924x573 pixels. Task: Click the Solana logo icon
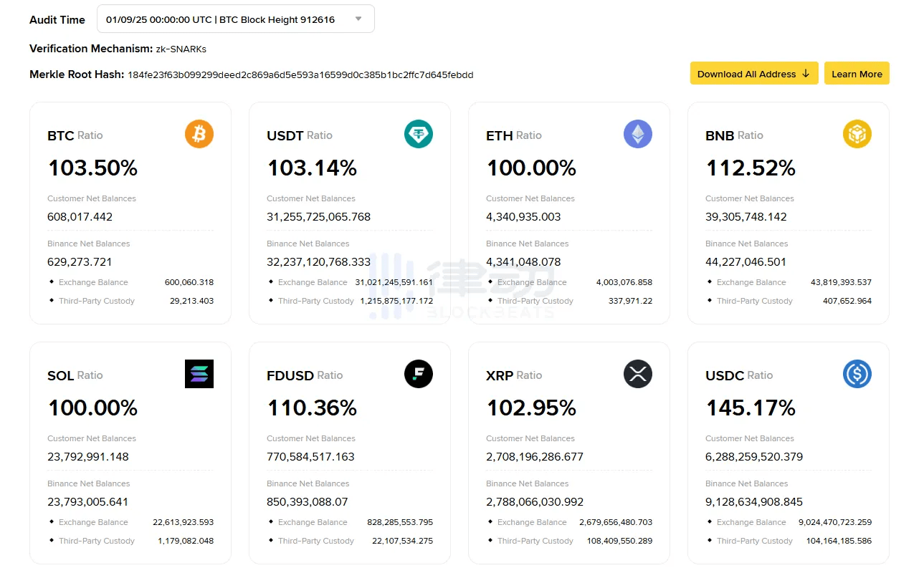click(199, 374)
